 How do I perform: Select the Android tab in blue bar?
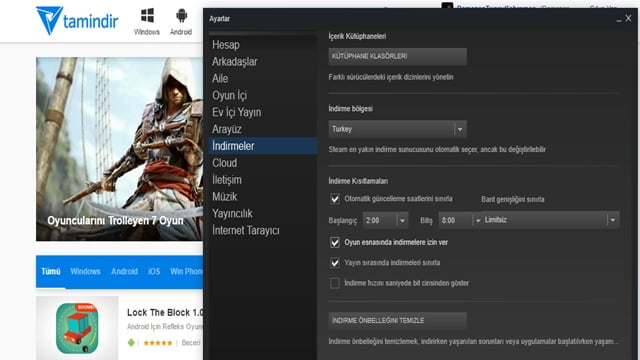[124, 271]
